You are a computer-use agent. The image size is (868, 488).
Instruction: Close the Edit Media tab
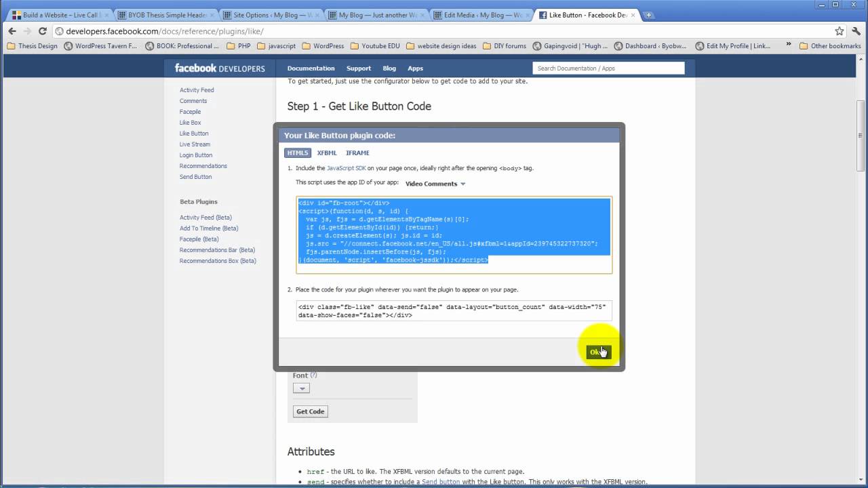point(528,15)
